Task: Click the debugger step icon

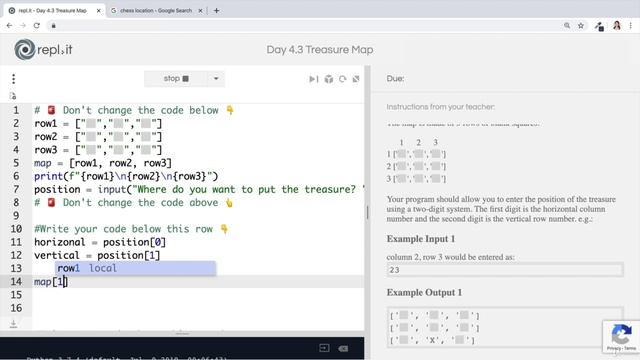Action: [x=313, y=79]
